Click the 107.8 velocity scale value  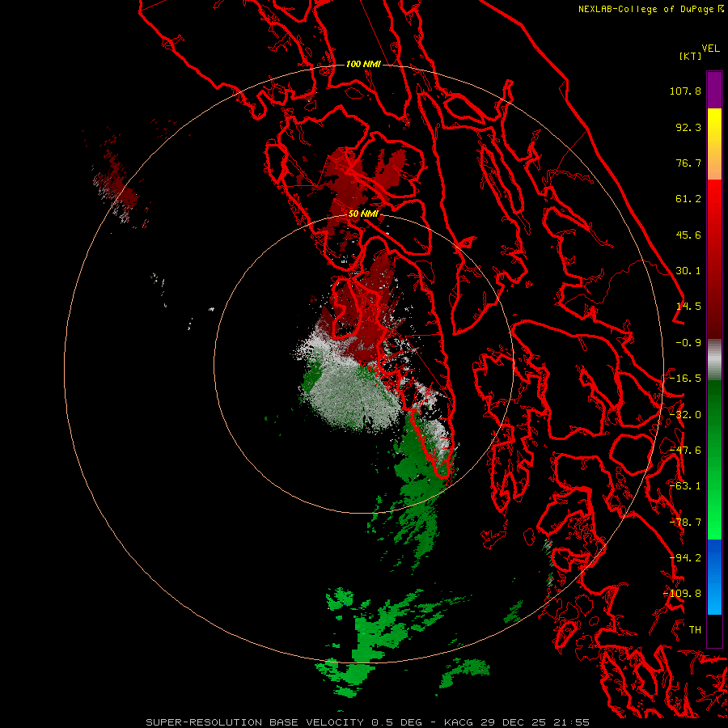[x=685, y=91]
